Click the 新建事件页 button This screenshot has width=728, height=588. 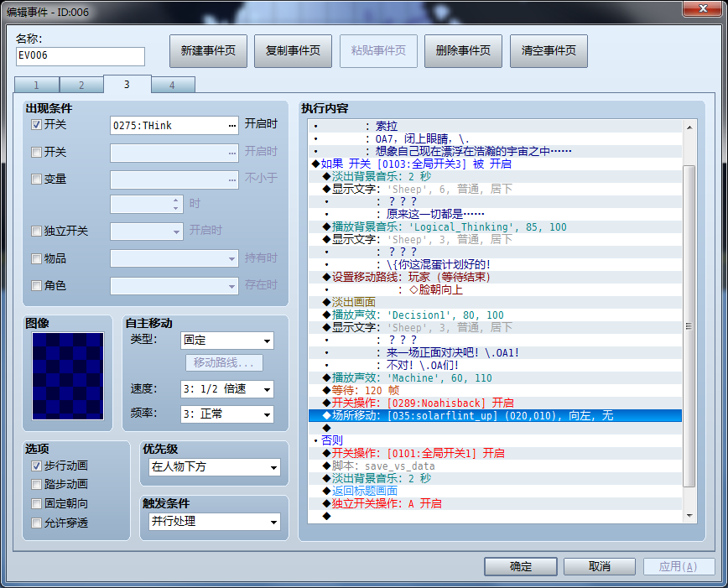click(x=208, y=50)
